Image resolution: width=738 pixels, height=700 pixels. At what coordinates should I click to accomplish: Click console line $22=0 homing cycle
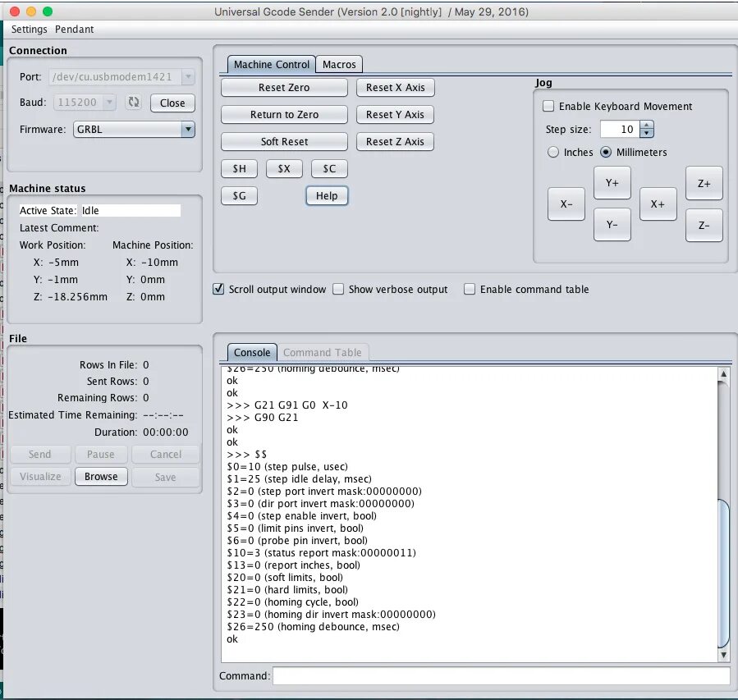click(293, 602)
